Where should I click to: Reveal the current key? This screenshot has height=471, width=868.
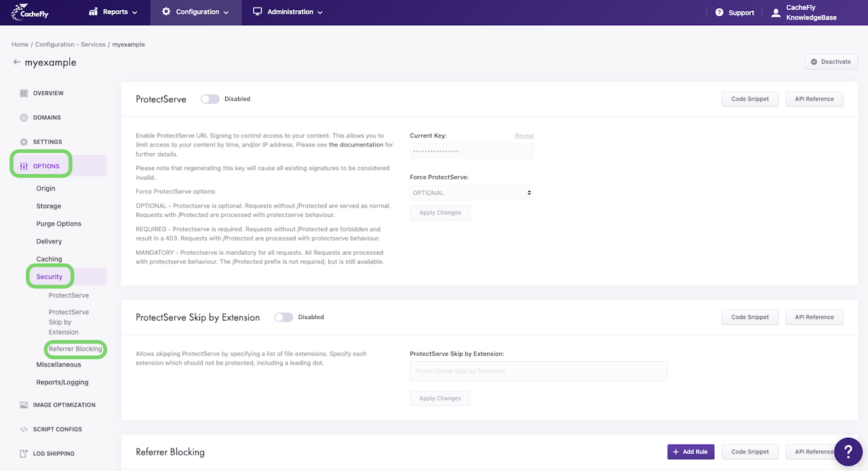click(524, 136)
